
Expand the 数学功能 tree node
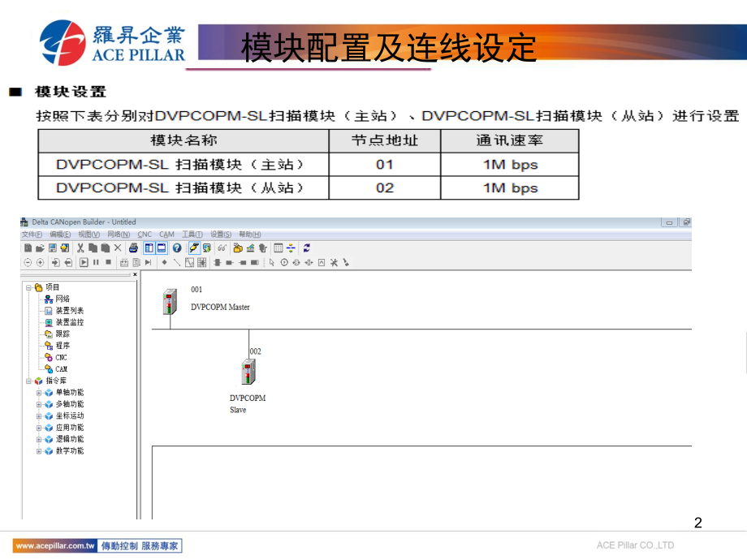click(38, 451)
